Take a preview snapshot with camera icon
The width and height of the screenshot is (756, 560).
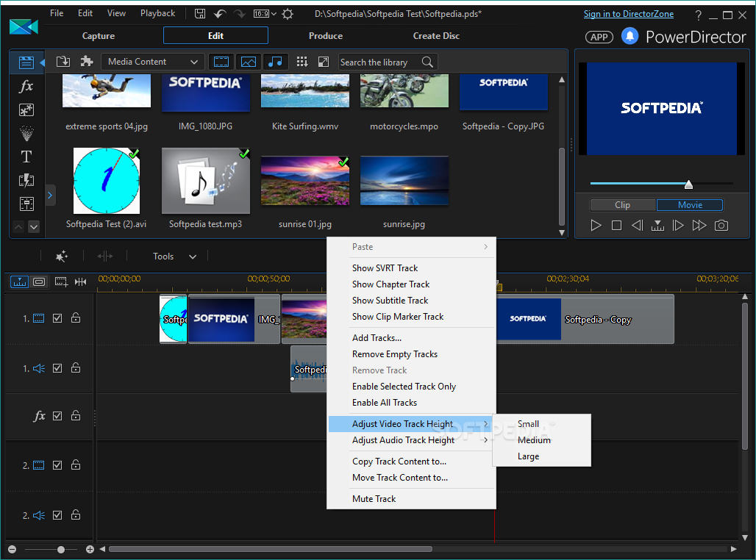[x=721, y=225]
